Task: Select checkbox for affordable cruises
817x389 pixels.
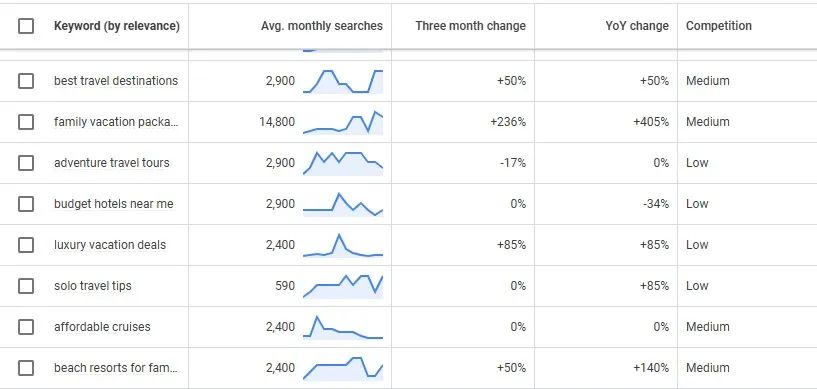Action: (x=26, y=327)
